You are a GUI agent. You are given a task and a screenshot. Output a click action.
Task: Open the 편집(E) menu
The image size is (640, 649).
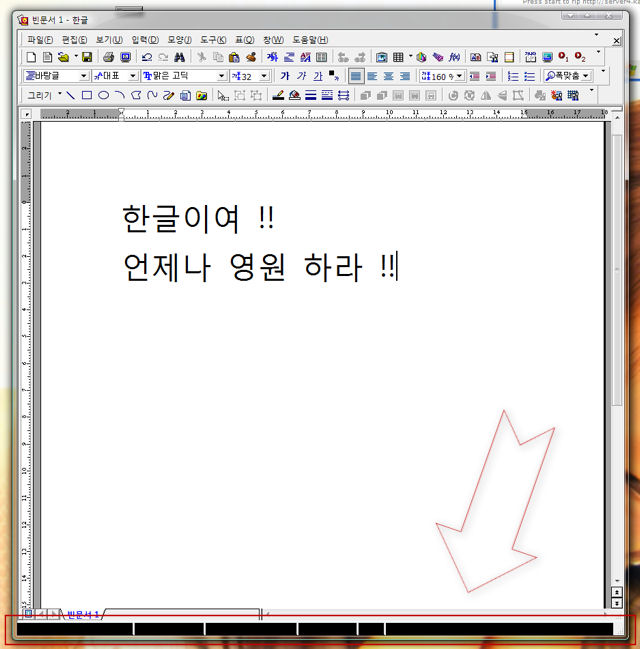(75, 40)
